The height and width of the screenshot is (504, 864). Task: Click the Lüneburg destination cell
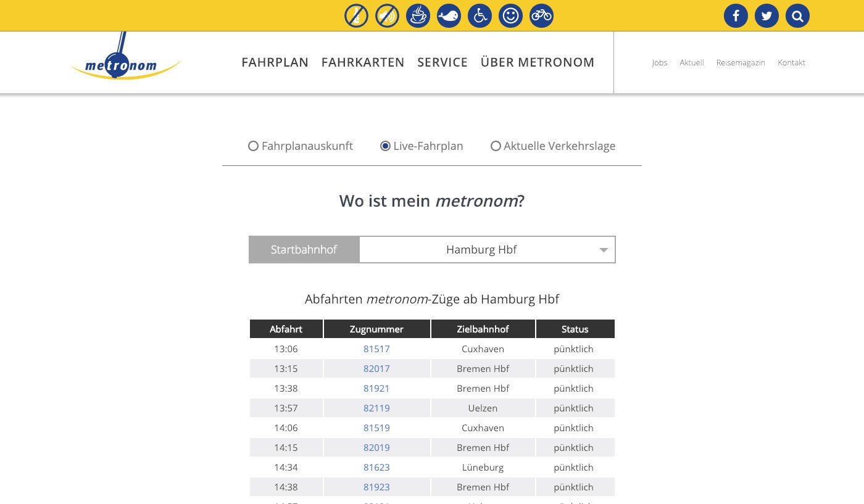coord(483,468)
